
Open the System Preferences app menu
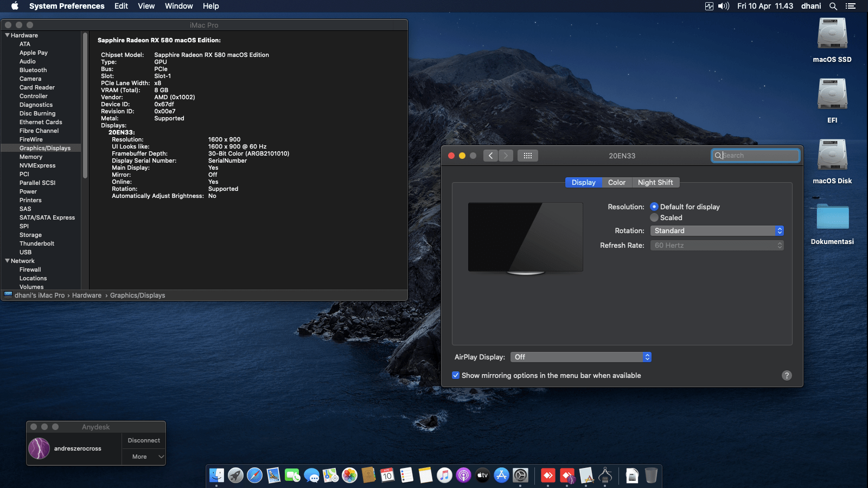pos(67,6)
